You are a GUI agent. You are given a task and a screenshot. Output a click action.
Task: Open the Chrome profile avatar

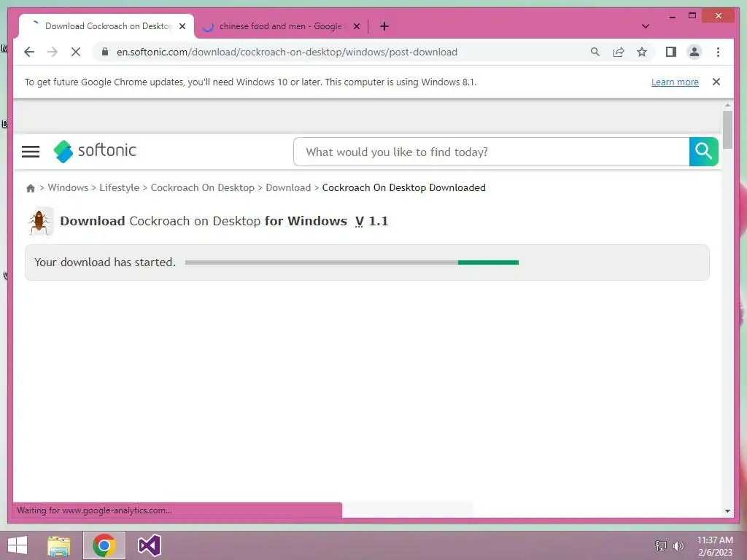pyautogui.click(x=694, y=52)
